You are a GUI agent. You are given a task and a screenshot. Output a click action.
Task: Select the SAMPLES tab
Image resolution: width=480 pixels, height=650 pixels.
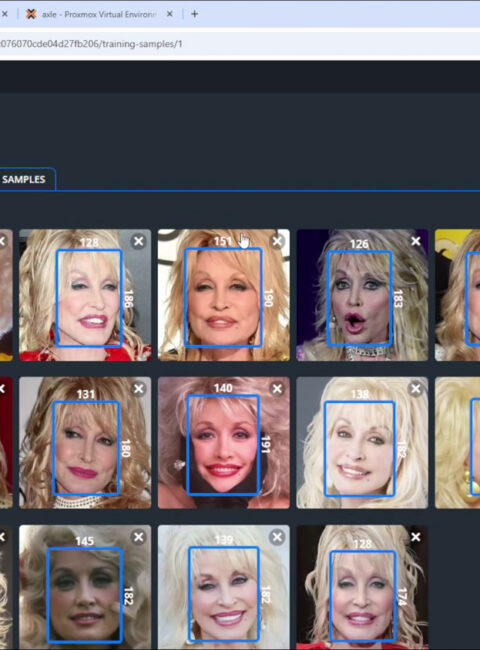click(x=24, y=179)
